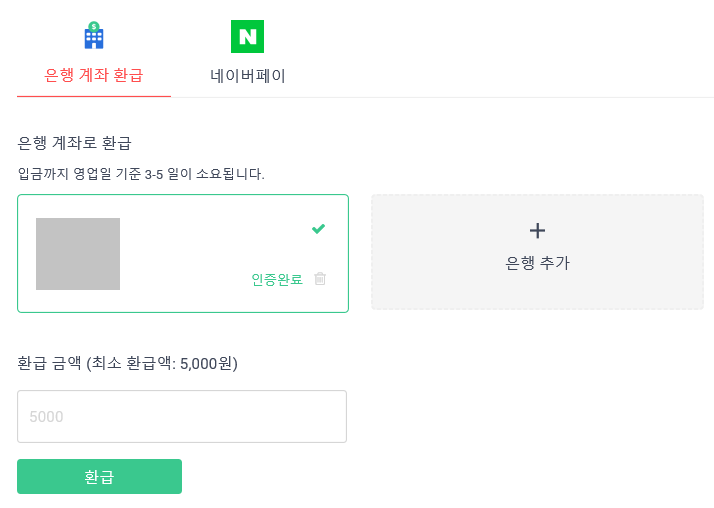Focus the refund amount input field

[x=182, y=416]
